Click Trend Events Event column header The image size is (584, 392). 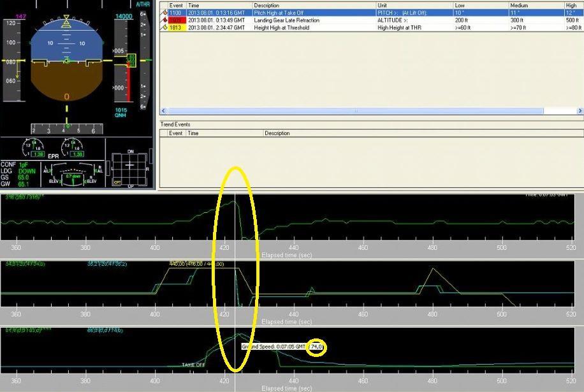click(175, 133)
